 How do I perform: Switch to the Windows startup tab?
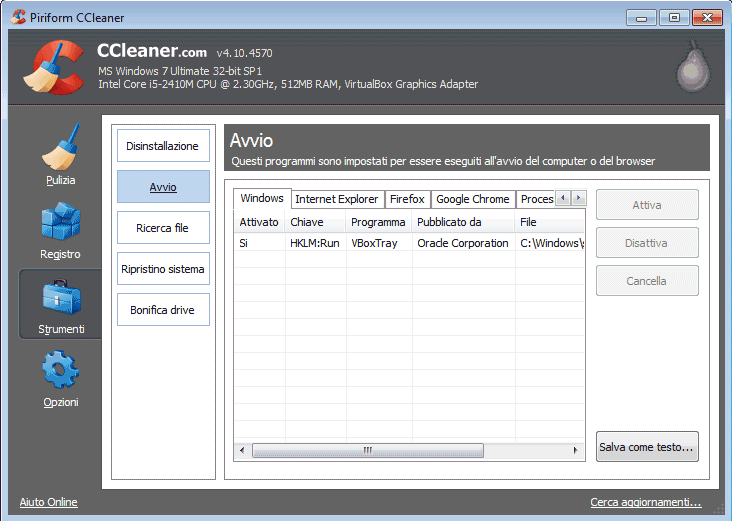point(262,198)
